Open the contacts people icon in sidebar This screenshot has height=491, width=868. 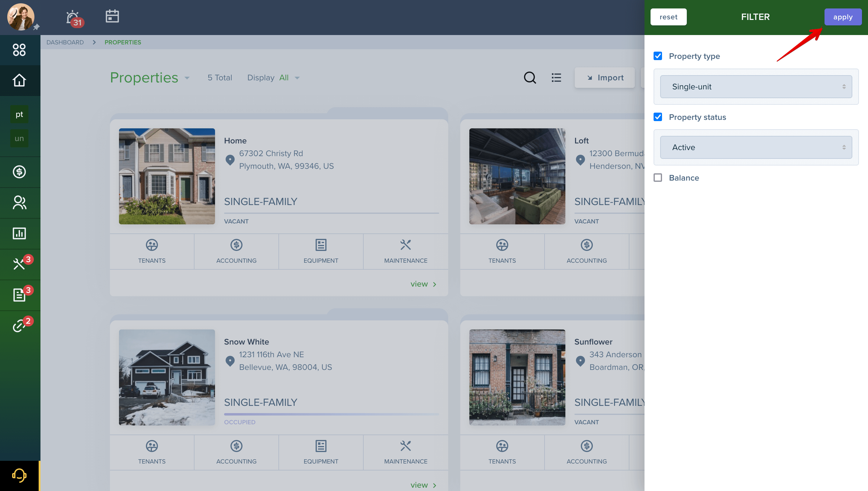[x=19, y=203]
